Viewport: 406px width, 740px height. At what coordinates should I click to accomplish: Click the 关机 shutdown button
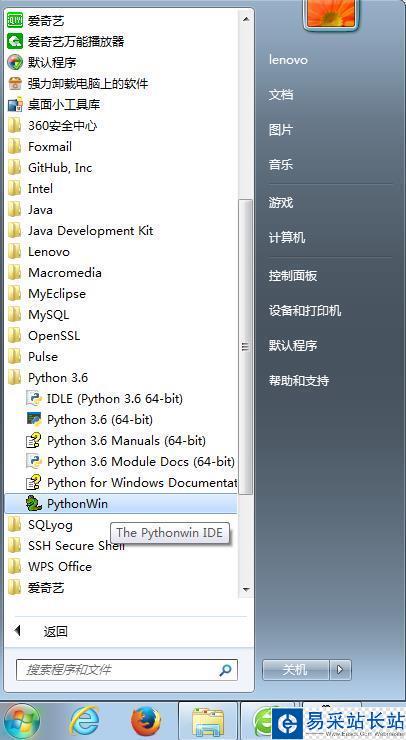tap(295, 669)
